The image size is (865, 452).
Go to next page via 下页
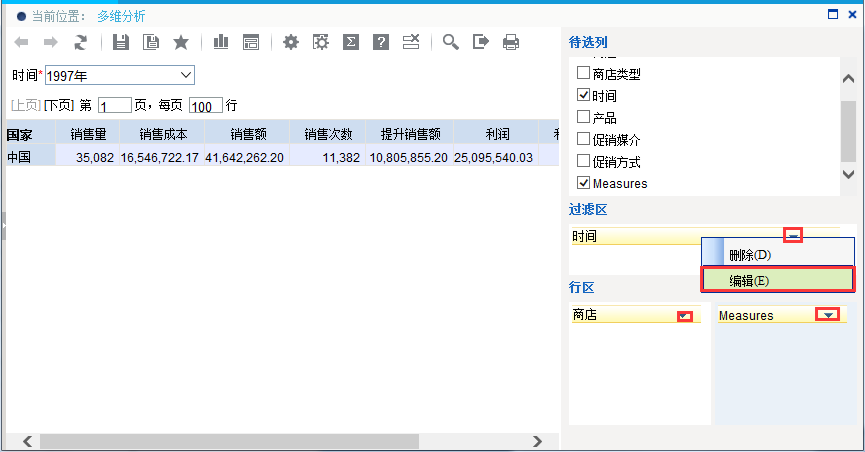coord(59,105)
